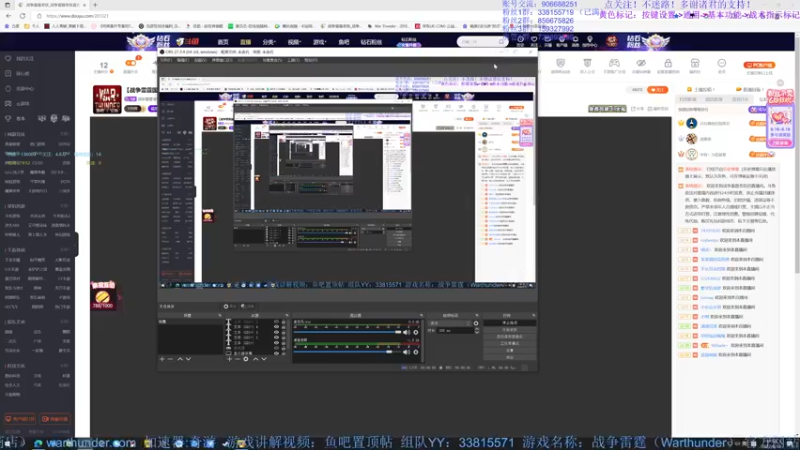Go to Douyu 首页 home tab

(x=223, y=42)
